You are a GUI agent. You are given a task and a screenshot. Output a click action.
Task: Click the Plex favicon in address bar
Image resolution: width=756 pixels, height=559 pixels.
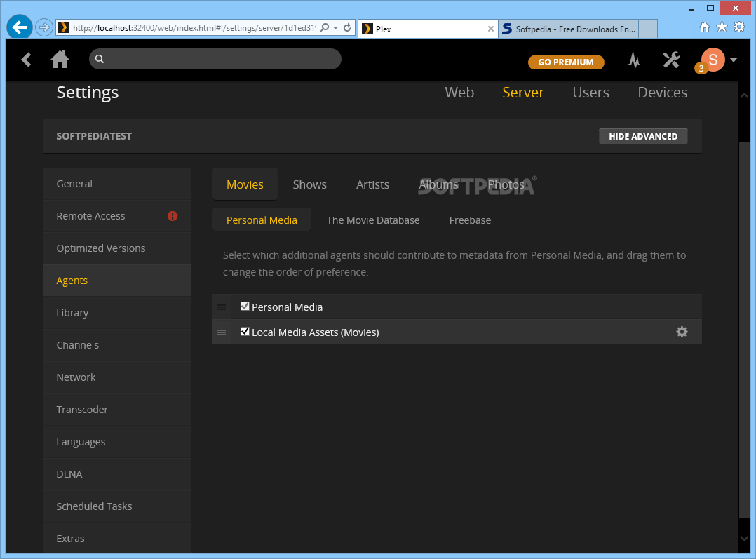(x=63, y=27)
